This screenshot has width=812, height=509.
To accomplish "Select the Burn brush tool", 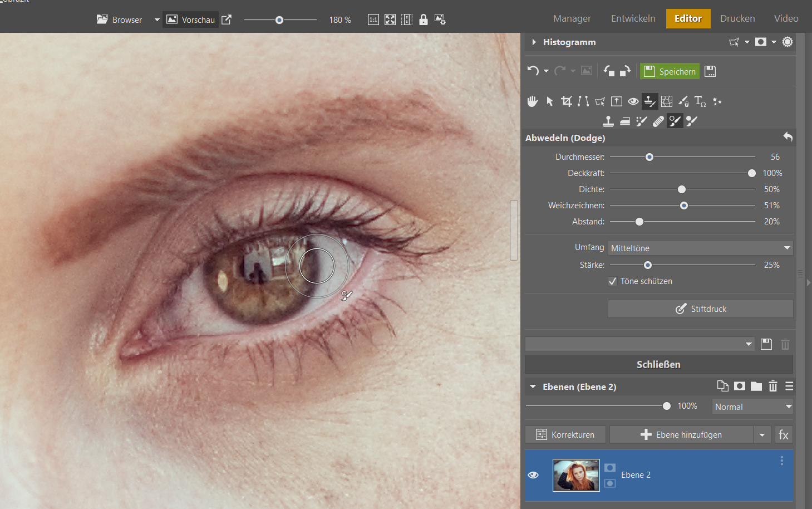I will [692, 121].
